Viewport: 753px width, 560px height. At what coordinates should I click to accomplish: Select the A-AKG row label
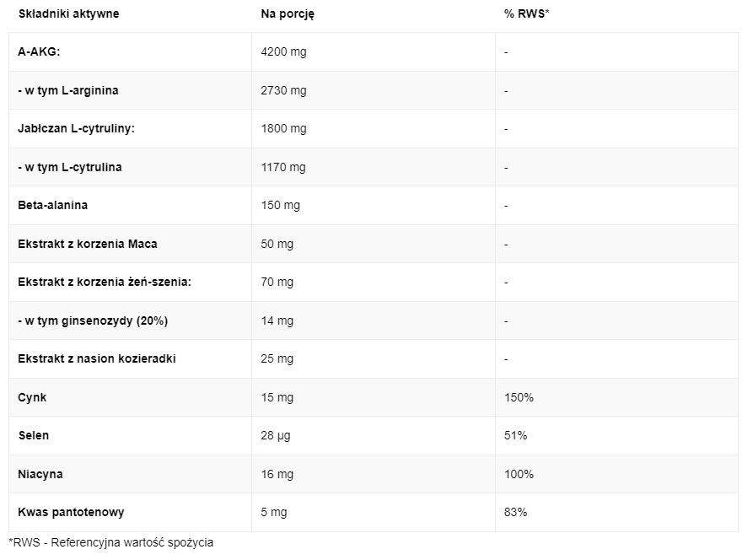[x=39, y=52]
